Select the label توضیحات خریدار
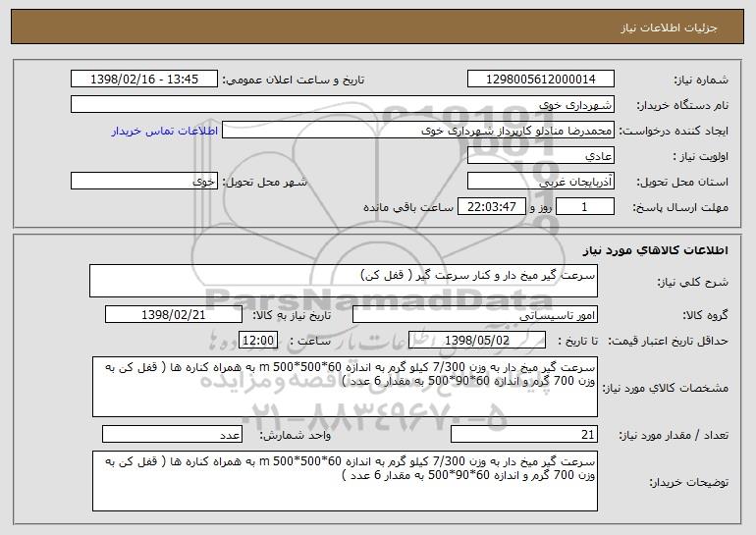 pyautogui.click(x=688, y=482)
